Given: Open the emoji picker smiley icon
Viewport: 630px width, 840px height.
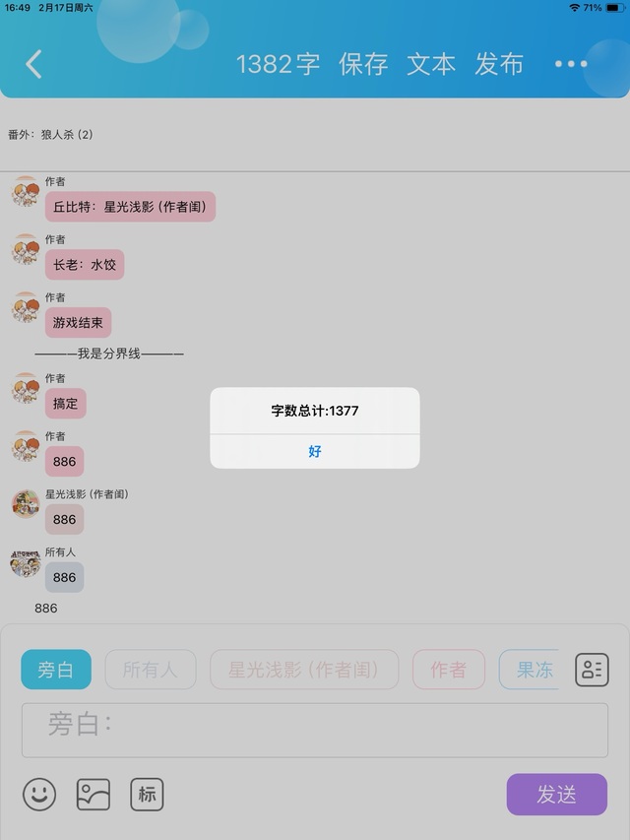Looking at the screenshot, I should tap(39, 795).
